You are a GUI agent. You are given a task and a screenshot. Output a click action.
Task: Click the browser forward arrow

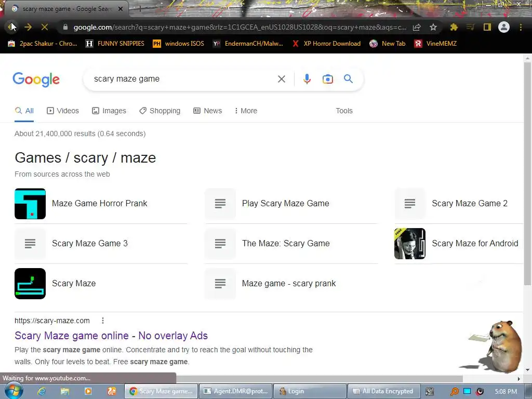click(28, 27)
